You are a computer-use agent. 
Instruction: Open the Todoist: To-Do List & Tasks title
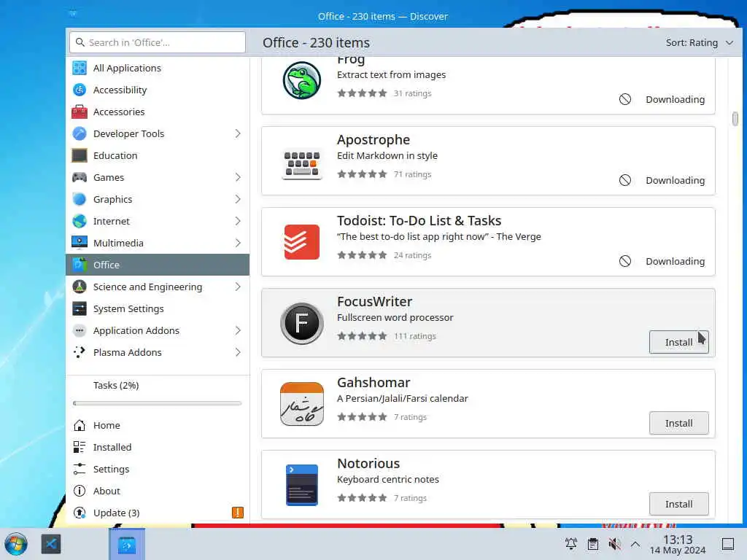(x=419, y=221)
